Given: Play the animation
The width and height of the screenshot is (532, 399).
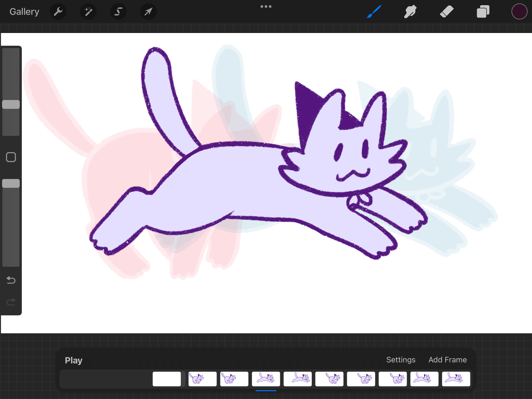Looking at the screenshot, I should tap(74, 360).
